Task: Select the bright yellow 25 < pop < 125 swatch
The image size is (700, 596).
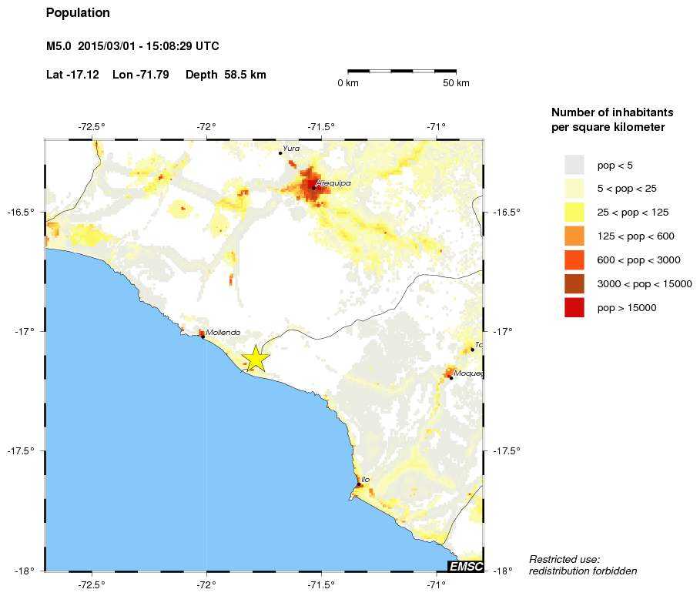Action: 574,212
